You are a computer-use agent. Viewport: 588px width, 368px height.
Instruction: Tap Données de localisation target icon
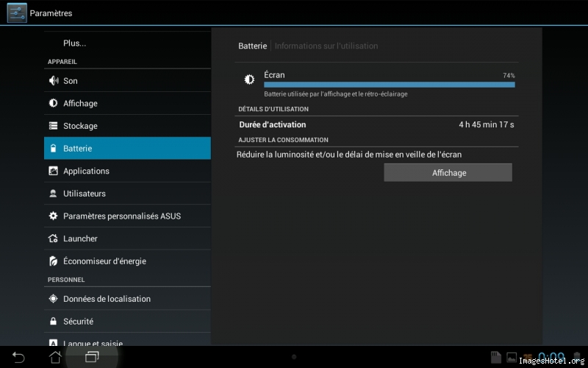[x=53, y=299]
